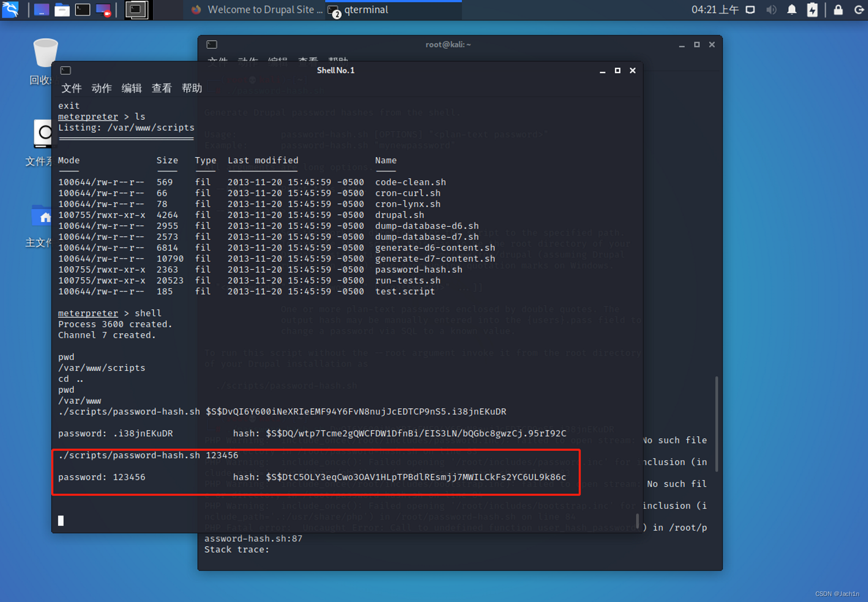The height and width of the screenshot is (602, 868).
Task: Click the cron-lynx.sh file name
Action: click(408, 204)
